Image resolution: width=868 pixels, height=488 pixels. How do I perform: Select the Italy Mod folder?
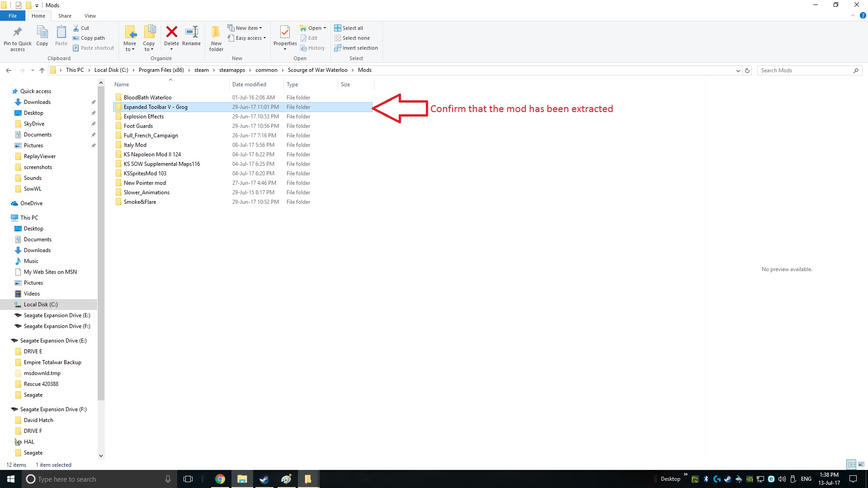click(x=135, y=145)
